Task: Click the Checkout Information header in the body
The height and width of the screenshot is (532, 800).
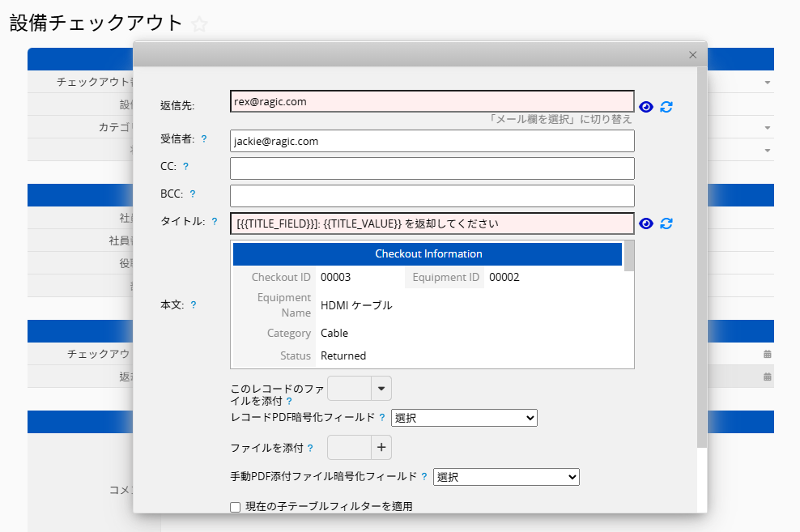Action: click(428, 254)
